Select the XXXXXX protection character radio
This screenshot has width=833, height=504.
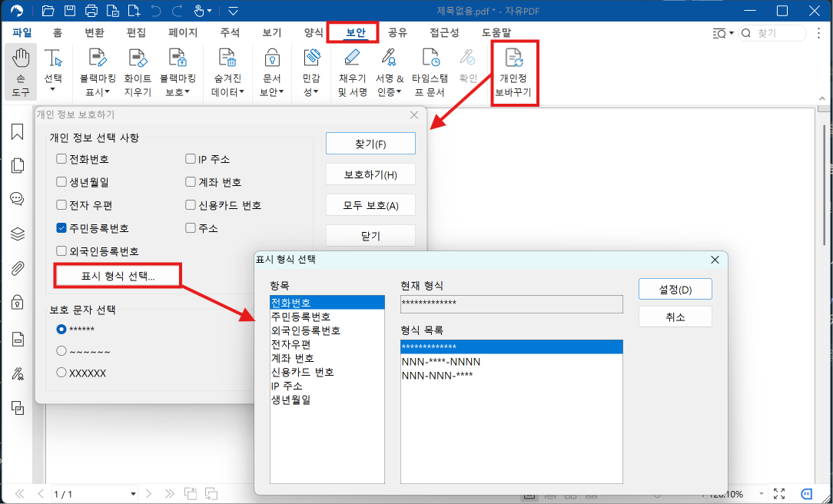[61, 373]
